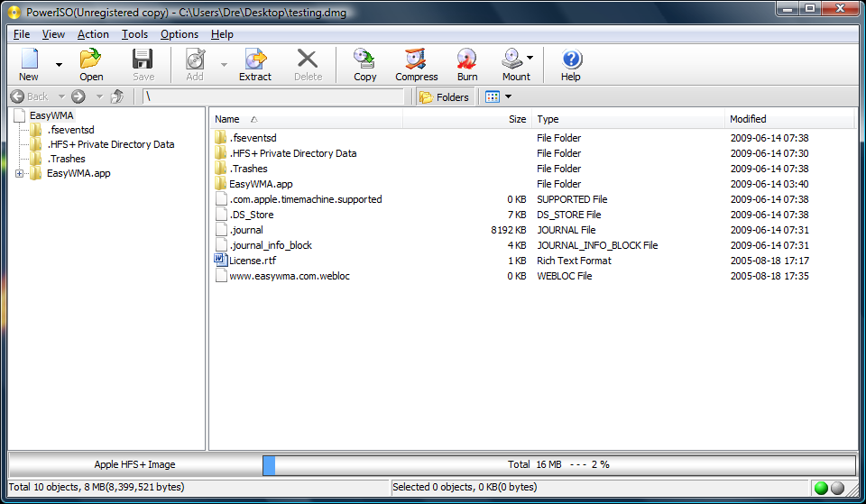Viewport: 866px width, 504px height.
Task: Sort by the Modified column header
Action: pos(789,119)
